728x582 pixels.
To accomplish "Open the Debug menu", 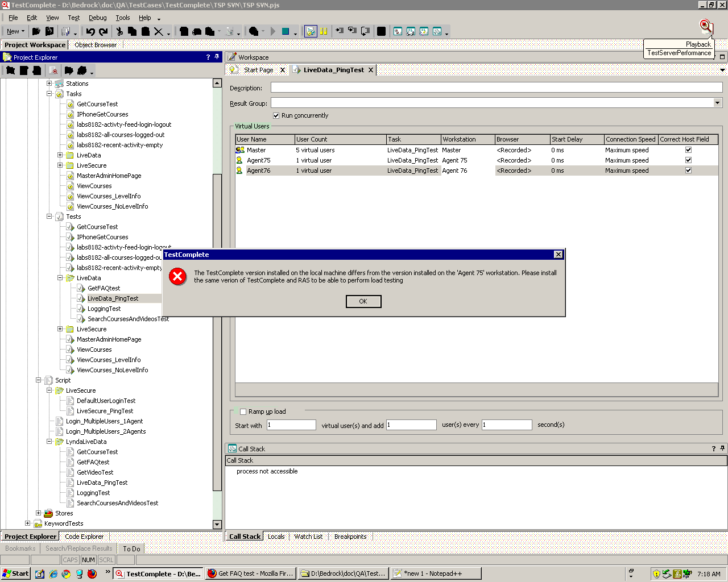I will pyautogui.click(x=97, y=18).
